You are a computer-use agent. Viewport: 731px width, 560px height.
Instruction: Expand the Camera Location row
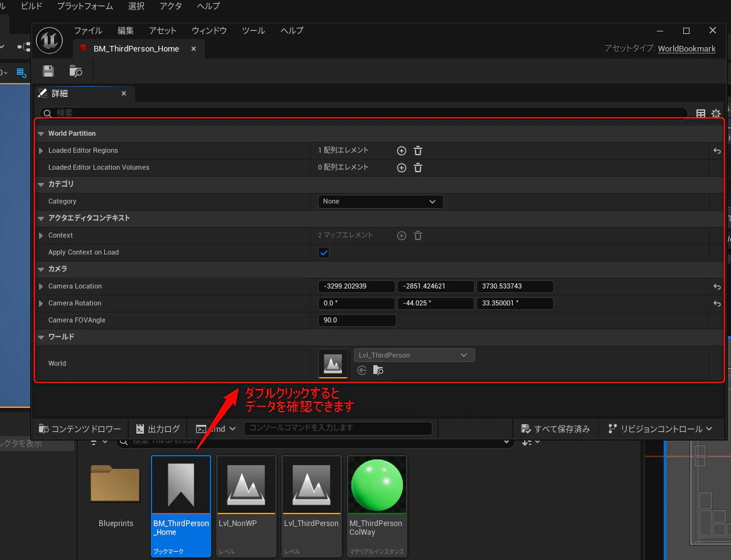(41, 287)
